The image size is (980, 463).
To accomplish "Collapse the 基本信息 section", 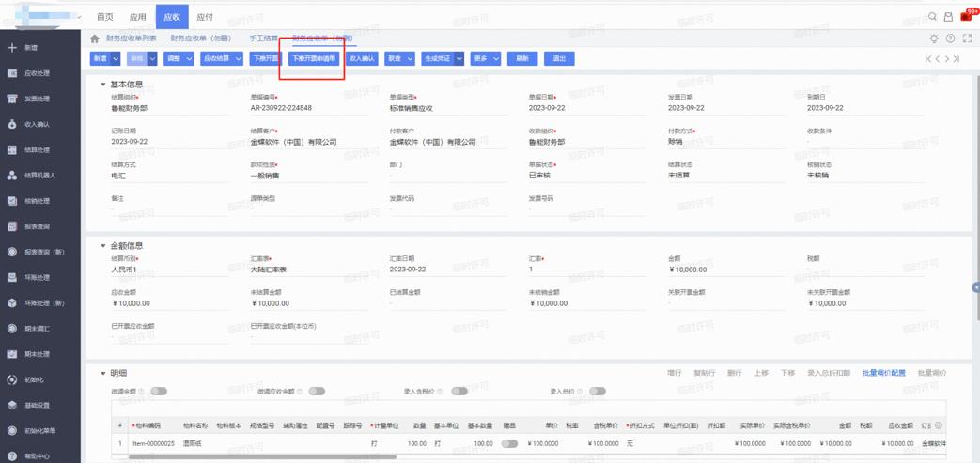I will 103,84.
